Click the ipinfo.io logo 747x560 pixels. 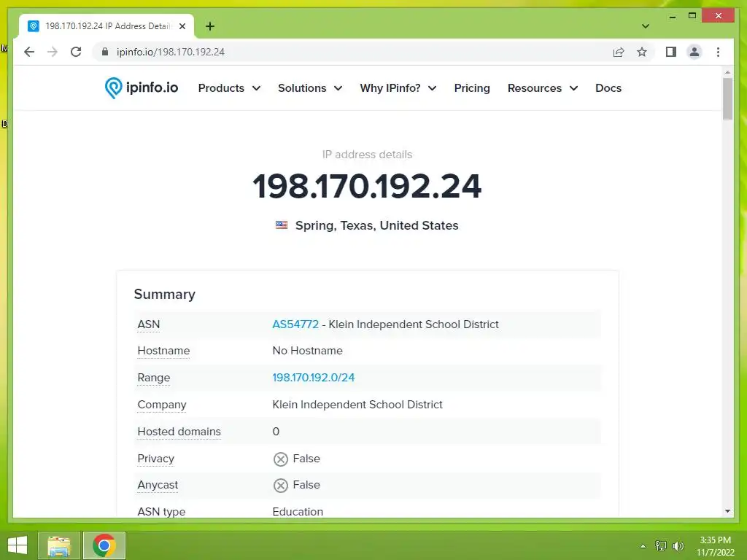(x=142, y=88)
